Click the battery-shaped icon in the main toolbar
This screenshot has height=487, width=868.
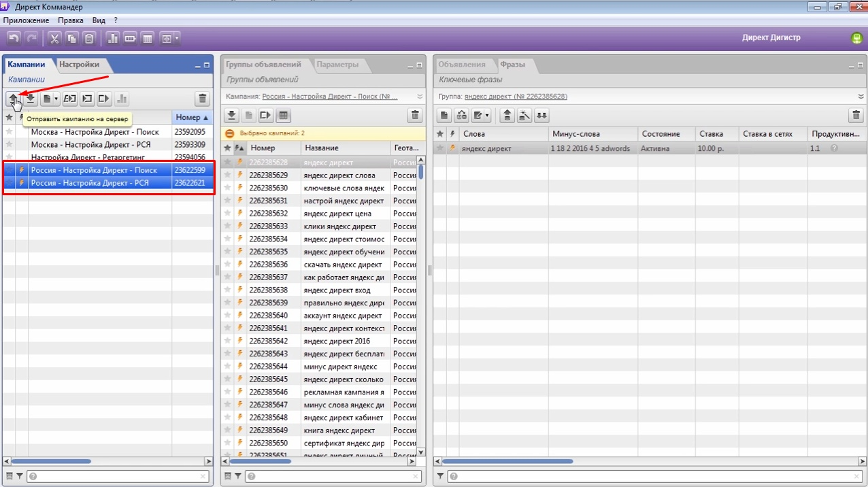click(x=130, y=38)
